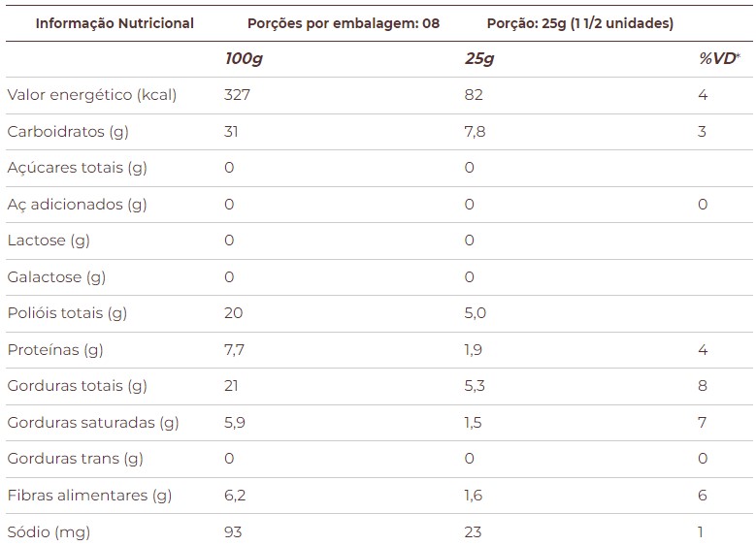The image size is (756, 546).
Task: Click the 'Informação Nutricional' header
Action: click(115, 23)
